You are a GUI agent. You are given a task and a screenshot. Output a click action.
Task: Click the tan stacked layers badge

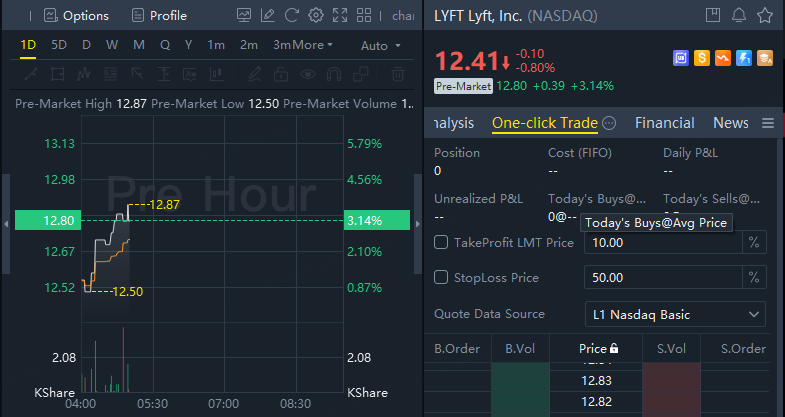click(x=765, y=58)
